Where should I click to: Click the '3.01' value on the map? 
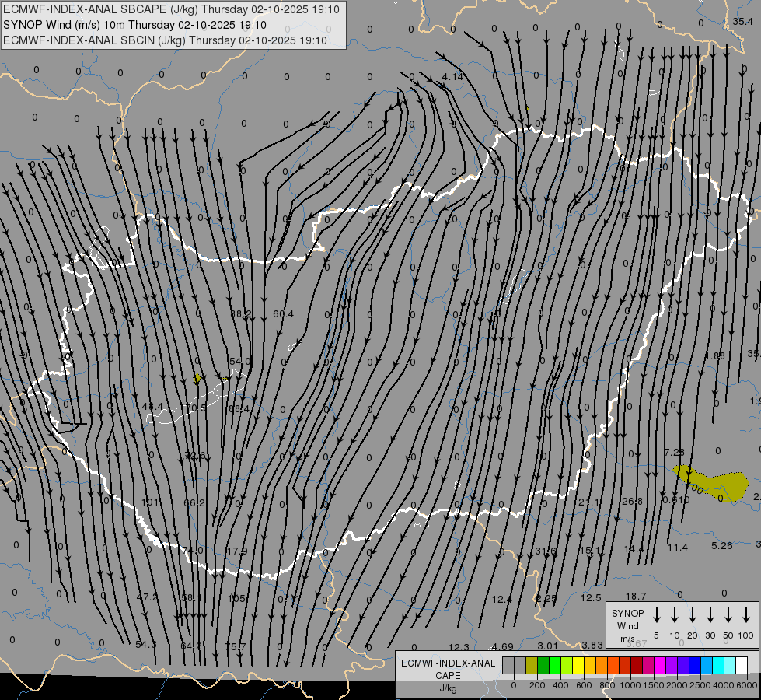(547, 646)
